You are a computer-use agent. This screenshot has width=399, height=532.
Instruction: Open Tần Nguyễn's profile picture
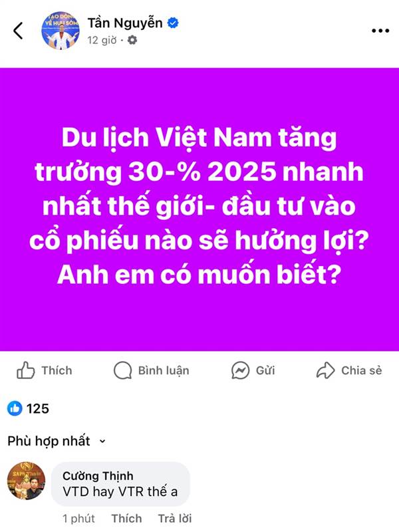(x=61, y=31)
